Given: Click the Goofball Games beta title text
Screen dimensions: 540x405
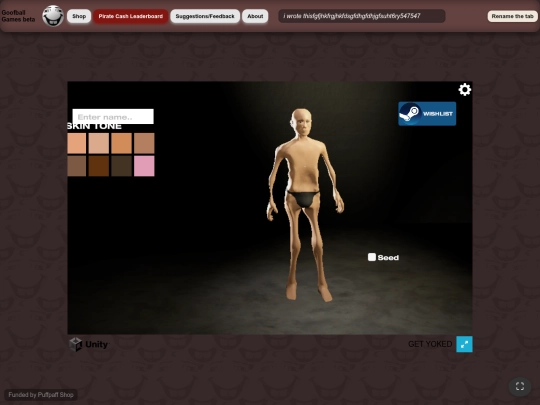Looking at the screenshot, I should pyautogui.click(x=18, y=16).
